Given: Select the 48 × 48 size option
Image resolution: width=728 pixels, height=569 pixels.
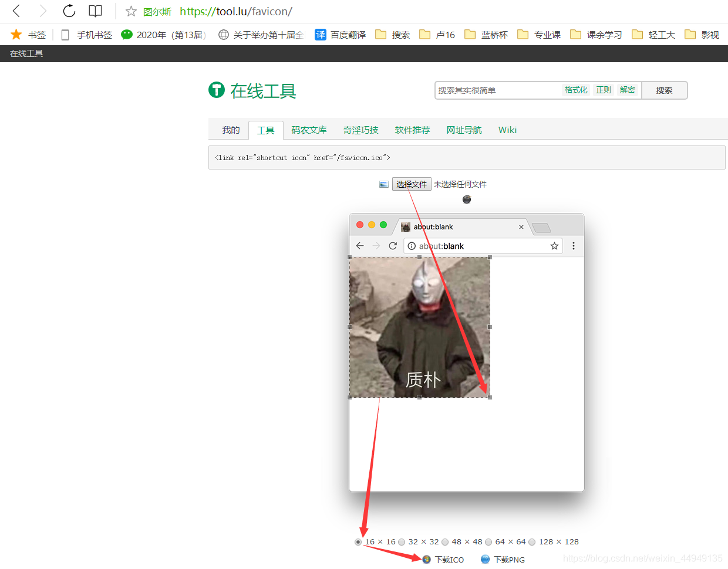Looking at the screenshot, I should click(445, 542).
